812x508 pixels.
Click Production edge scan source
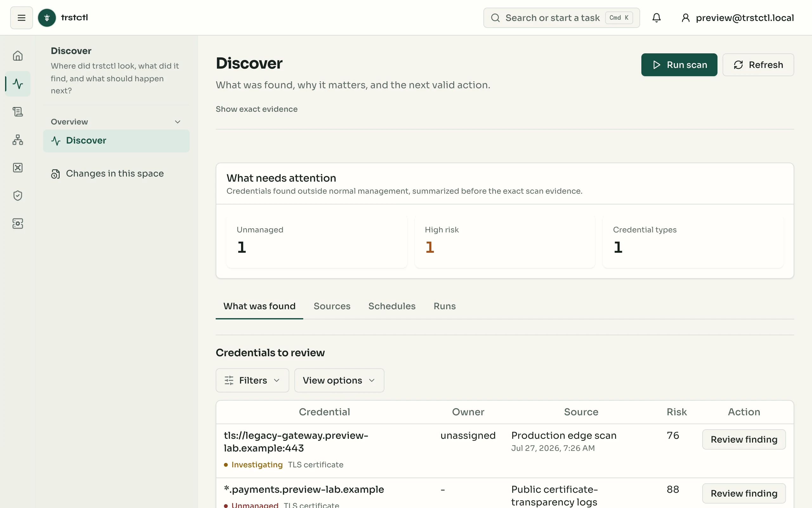click(564, 435)
